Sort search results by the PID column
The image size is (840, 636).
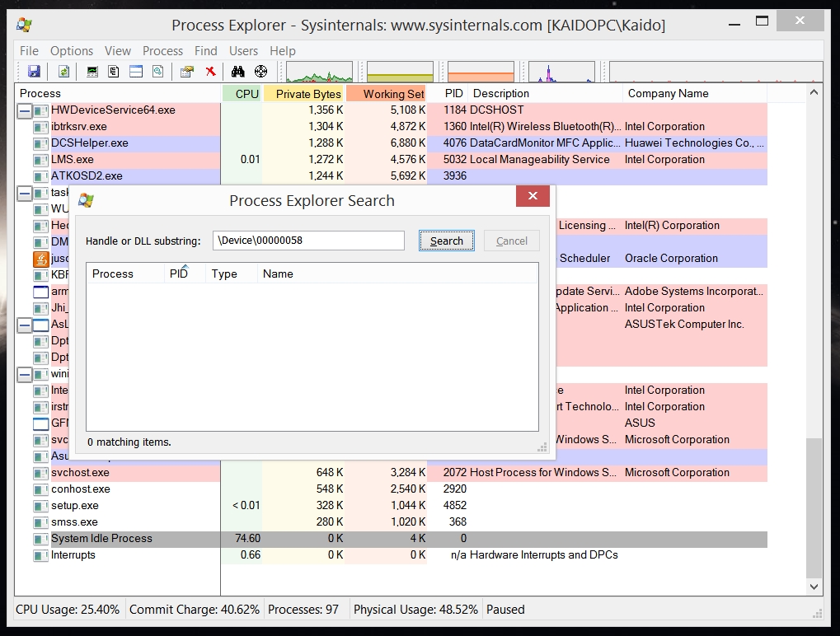[x=185, y=274]
